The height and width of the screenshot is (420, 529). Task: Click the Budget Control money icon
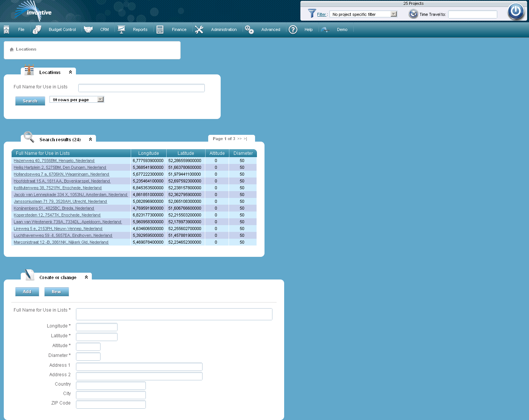(x=37, y=29)
